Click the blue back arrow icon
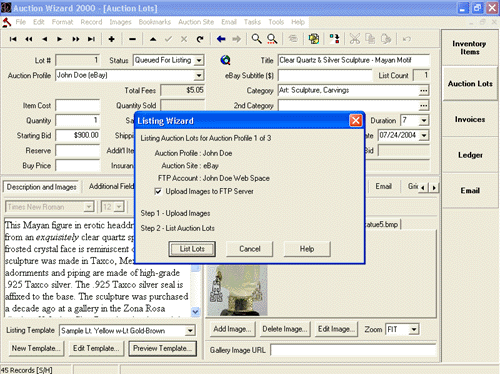500x374 pixels. [221, 39]
